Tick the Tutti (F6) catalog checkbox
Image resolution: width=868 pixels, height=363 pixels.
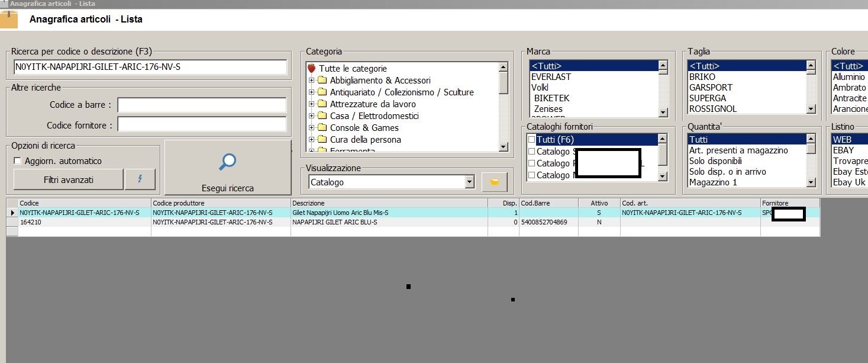(x=531, y=140)
